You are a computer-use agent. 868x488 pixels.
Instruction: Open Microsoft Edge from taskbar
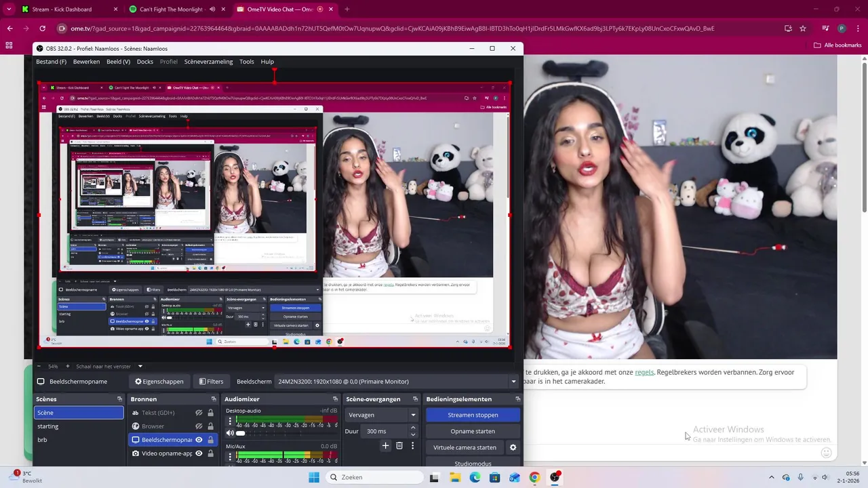tap(475, 477)
